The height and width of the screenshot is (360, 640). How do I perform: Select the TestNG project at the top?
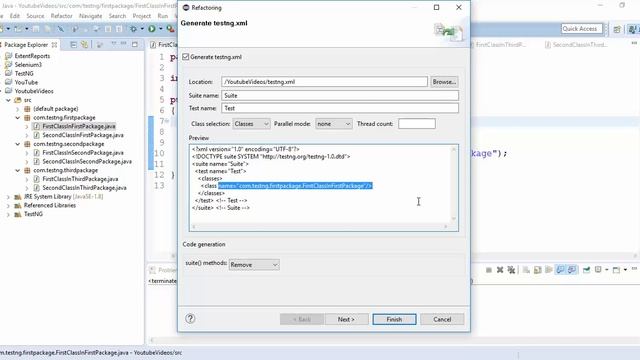click(x=24, y=73)
